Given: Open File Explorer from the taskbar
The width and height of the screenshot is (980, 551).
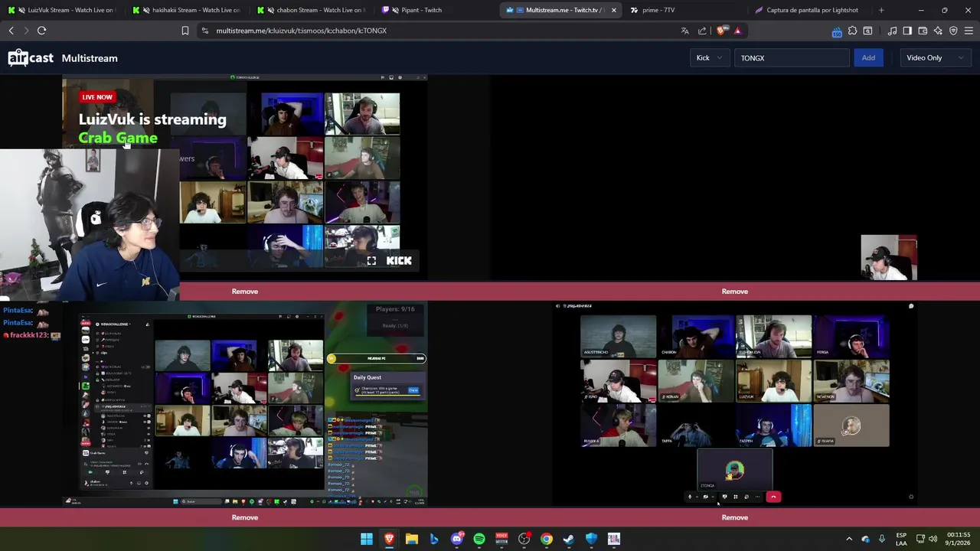Looking at the screenshot, I should [412, 539].
